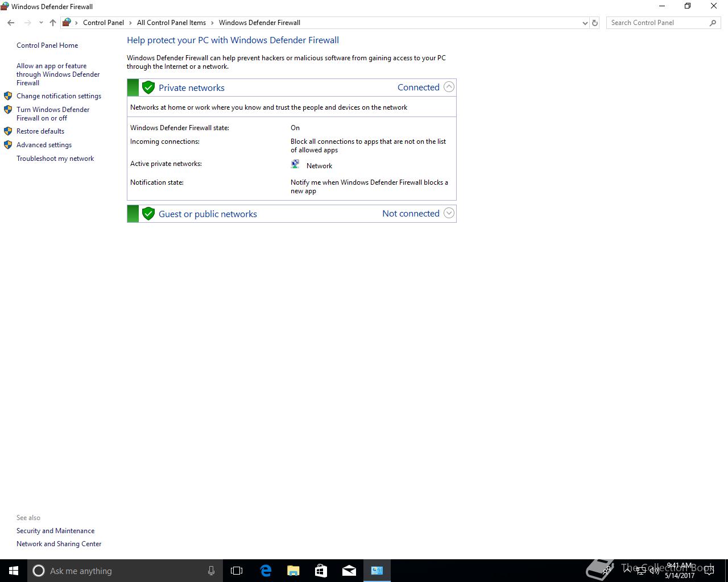Click the shield icon beside Restore defaults
Image resolution: width=728 pixels, height=582 pixels.
(8, 131)
